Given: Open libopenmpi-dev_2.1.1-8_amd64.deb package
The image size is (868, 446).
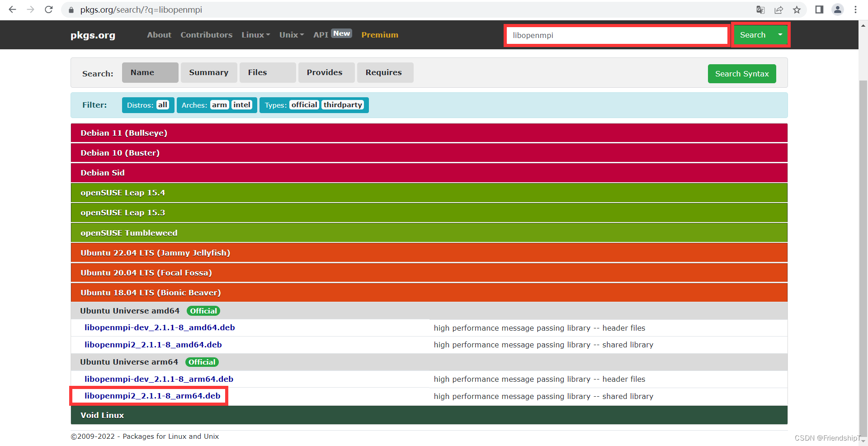Looking at the screenshot, I should tap(160, 327).
